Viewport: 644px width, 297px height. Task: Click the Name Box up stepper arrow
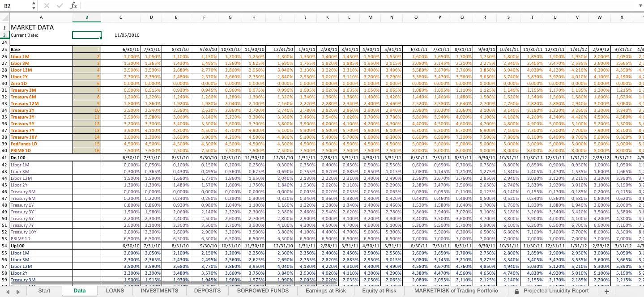(x=33, y=4)
